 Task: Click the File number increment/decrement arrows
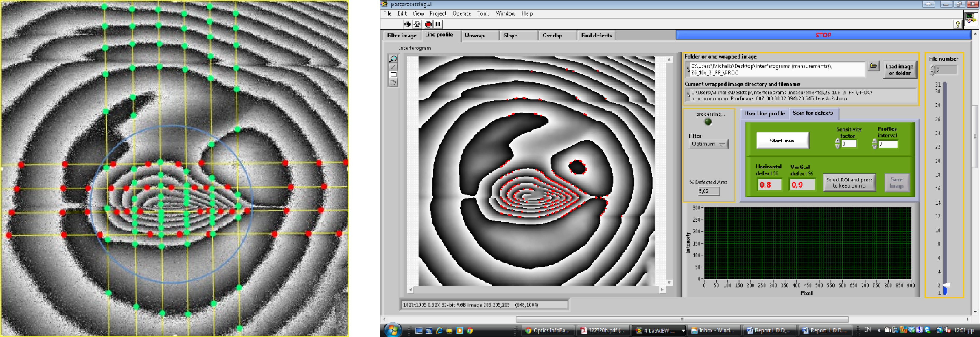932,70
